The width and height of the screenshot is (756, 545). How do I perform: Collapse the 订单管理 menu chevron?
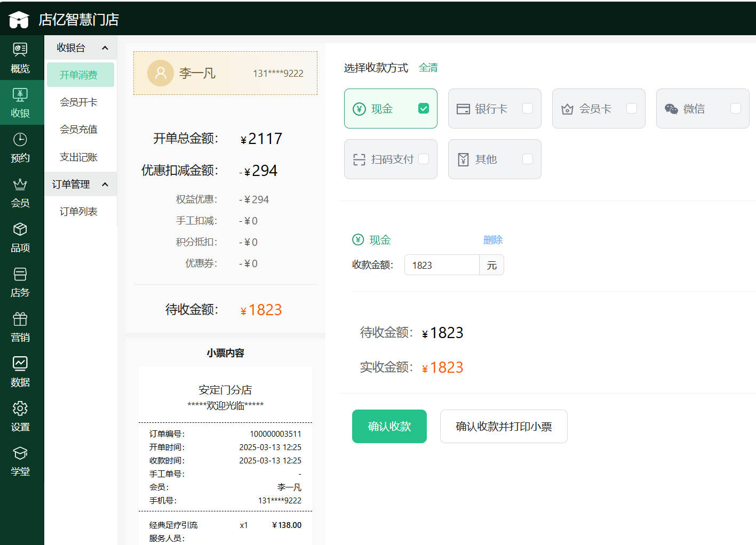(105, 185)
